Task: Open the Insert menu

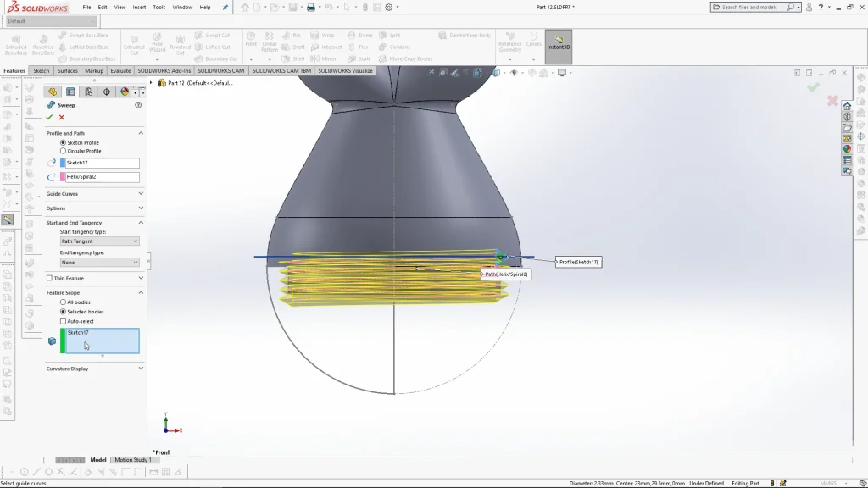Action: pos(139,7)
